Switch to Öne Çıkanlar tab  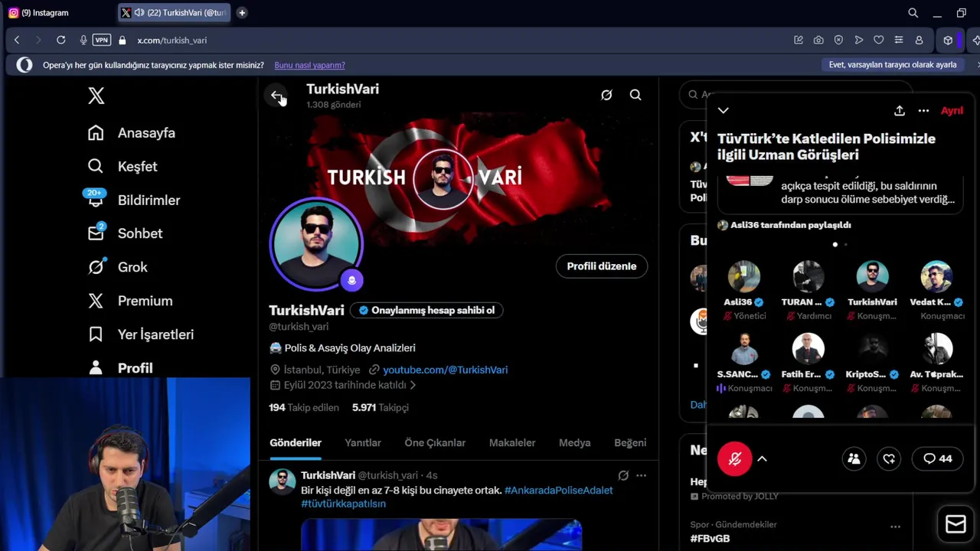tap(435, 442)
